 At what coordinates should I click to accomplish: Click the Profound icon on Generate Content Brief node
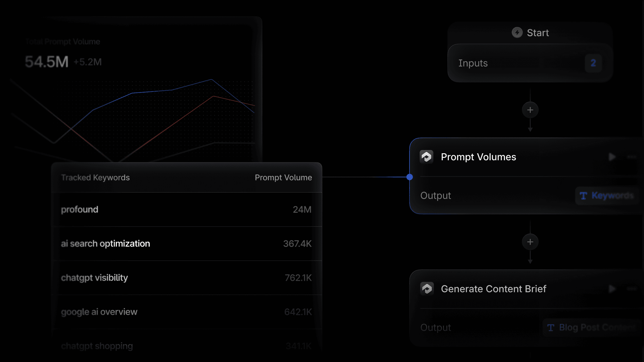[427, 289]
